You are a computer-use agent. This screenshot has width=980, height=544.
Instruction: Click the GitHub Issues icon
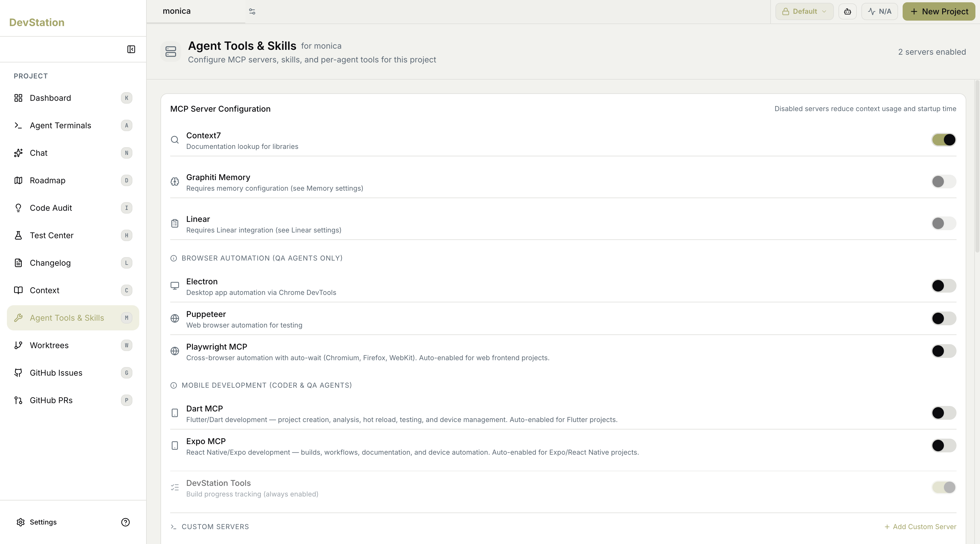click(x=18, y=372)
